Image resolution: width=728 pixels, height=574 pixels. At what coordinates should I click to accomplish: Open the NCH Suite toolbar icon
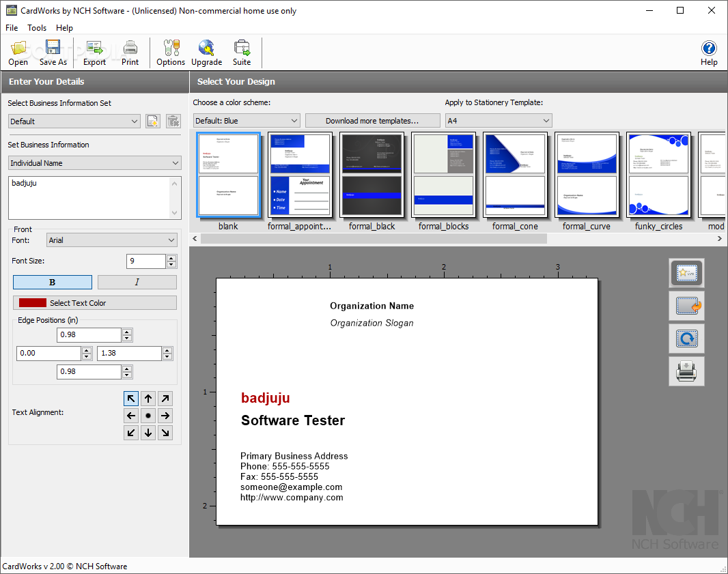(x=242, y=53)
